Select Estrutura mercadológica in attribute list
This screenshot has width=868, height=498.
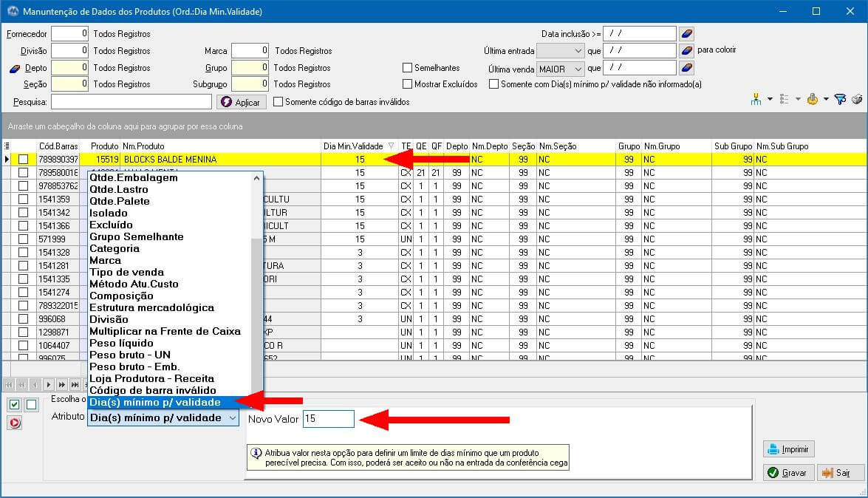pyautogui.click(x=151, y=307)
